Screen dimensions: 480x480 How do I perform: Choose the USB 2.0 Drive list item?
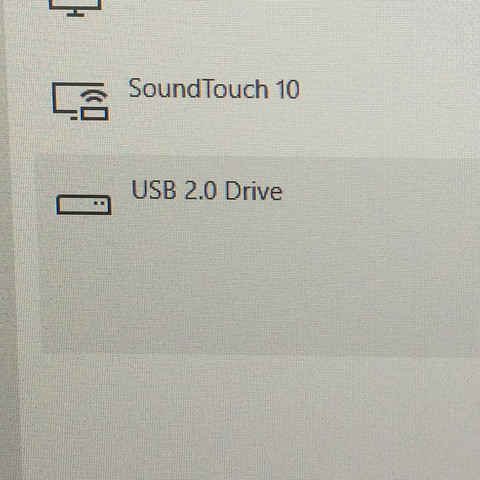click(x=257, y=255)
